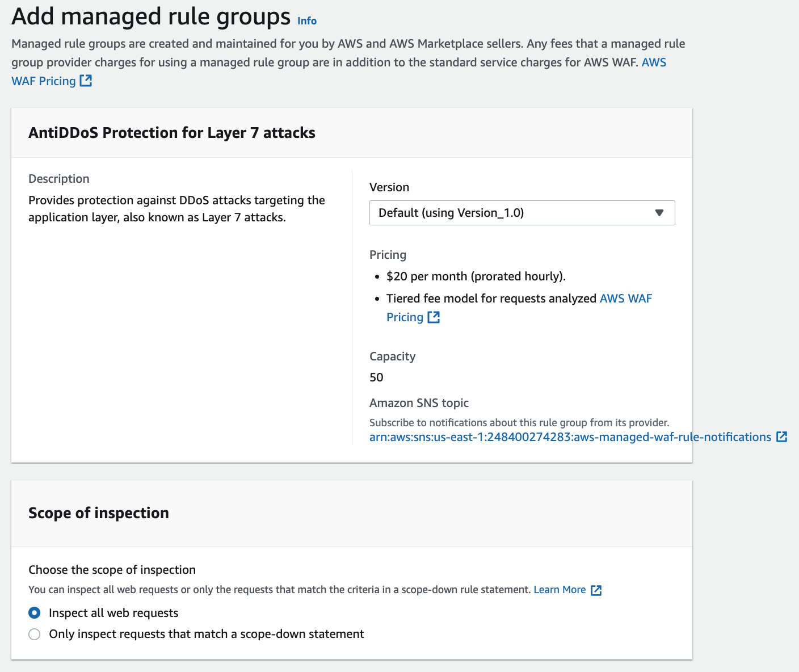Click the Version dropdown arrow
Image resolution: width=799 pixels, height=672 pixels.
659,213
